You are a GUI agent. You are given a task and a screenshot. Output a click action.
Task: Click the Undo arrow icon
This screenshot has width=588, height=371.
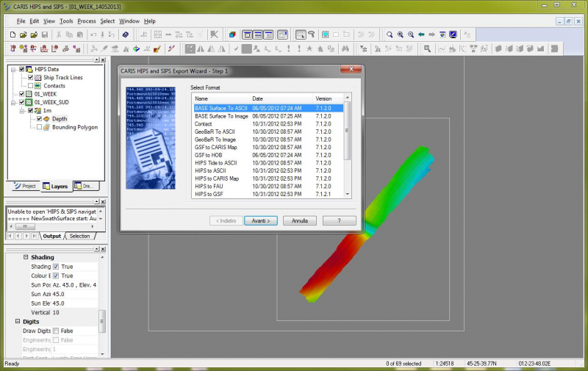click(x=93, y=35)
